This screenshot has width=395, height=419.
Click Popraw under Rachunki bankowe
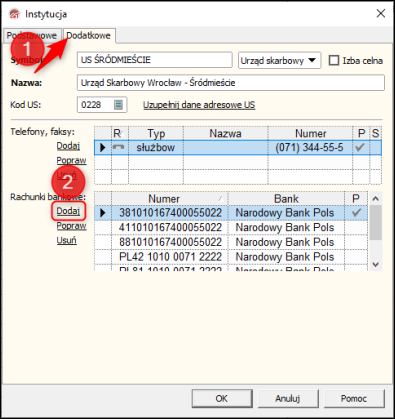[71, 226]
